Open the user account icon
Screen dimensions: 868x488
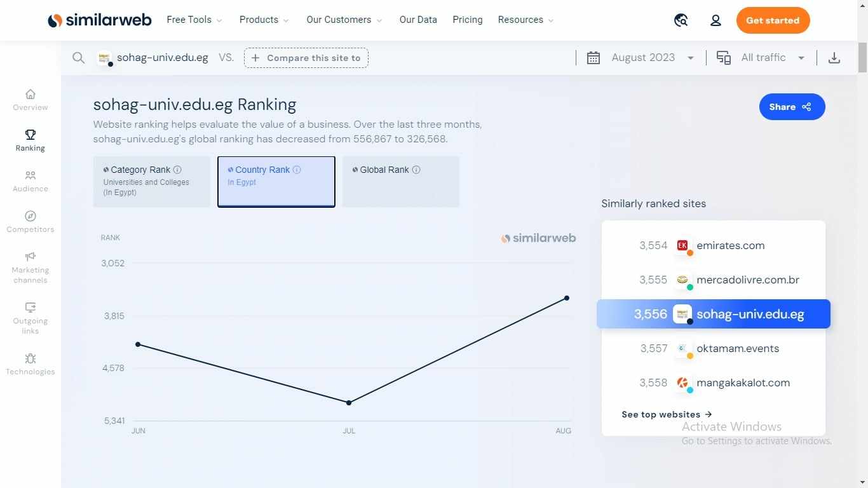pyautogui.click(x=715, y=20)
